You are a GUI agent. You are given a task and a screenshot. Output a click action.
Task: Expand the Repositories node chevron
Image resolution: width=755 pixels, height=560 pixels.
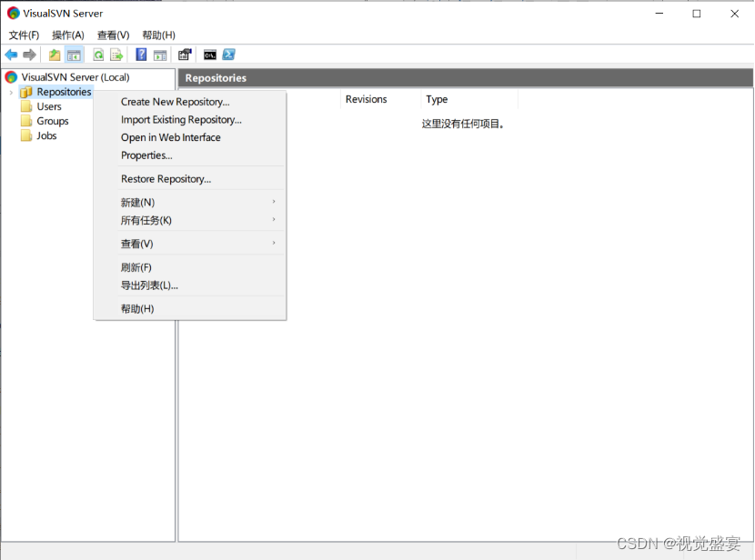click(x=11, y=92)
